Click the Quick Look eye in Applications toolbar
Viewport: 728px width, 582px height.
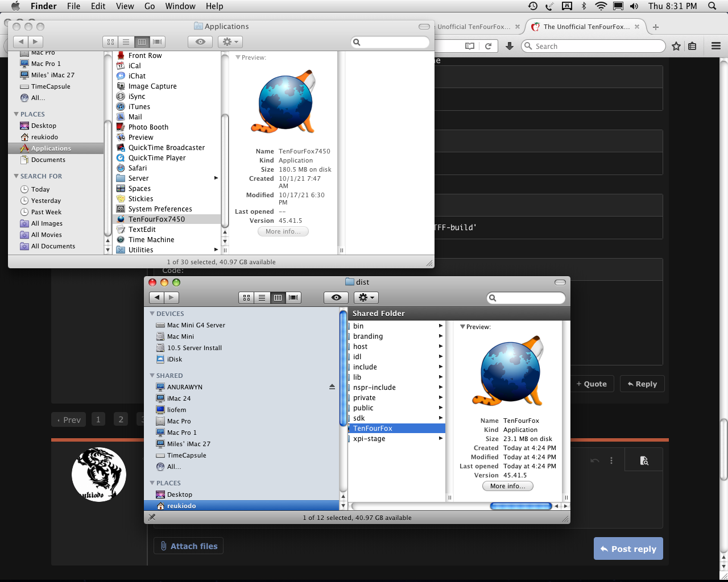[x=200, y=42]
